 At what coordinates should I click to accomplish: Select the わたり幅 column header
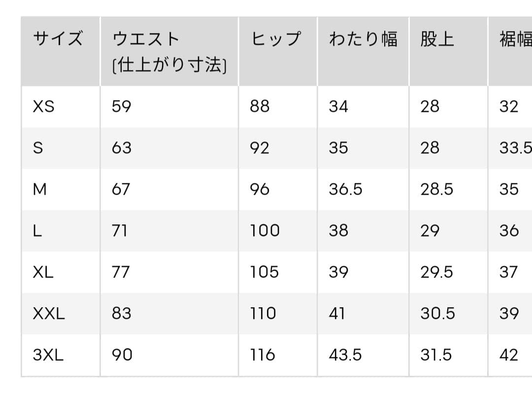coord(363,38)
